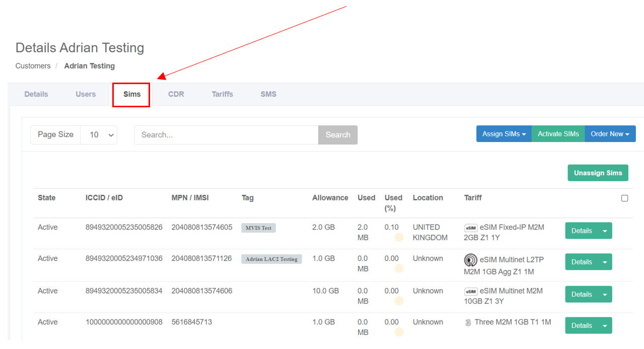644x349 pixels.
Task: Click the MPN / IMSI column header
Action: [190, 198]
